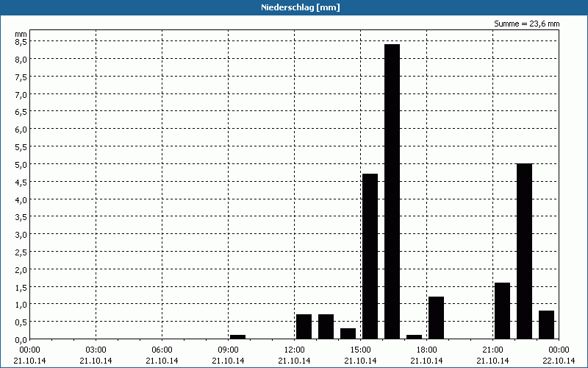Select the tiny bar right of 09:00
Screen dimensions: 588x368
[237, 337]
